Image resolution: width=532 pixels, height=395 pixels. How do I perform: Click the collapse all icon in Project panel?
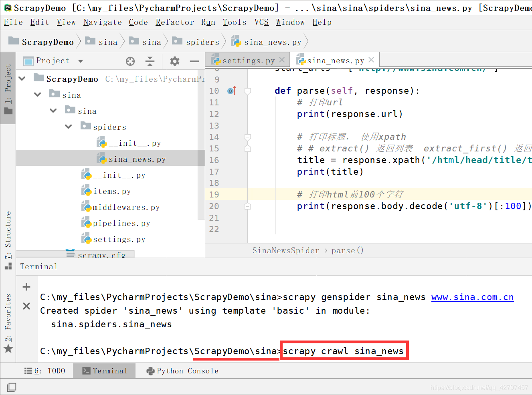150,61
